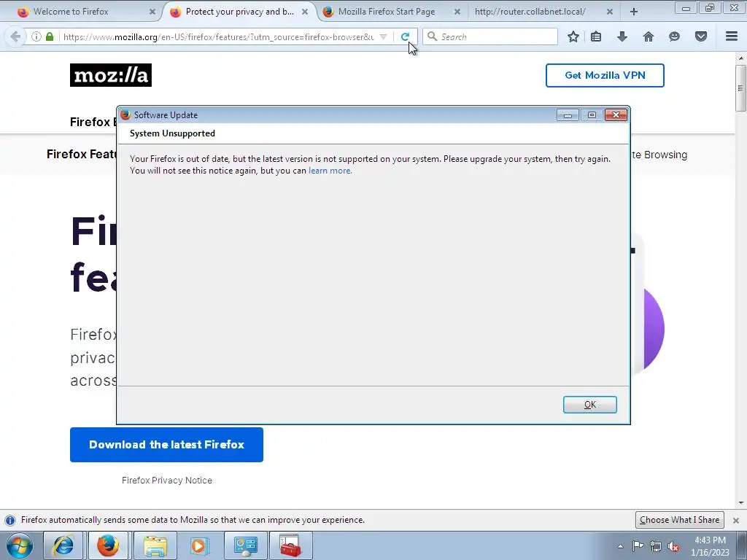Click the muted volume tray icon
The width and height of the screenshot is (747, 560).
coord(673,547)
